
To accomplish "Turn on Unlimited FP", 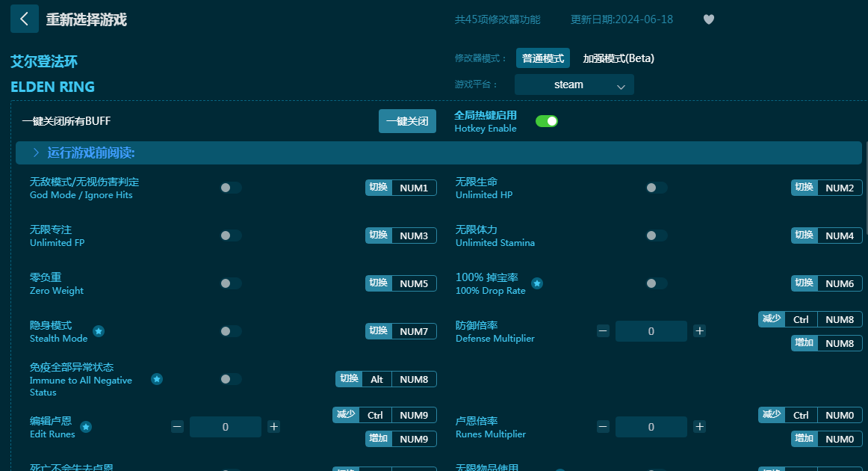I will [231, 235].
